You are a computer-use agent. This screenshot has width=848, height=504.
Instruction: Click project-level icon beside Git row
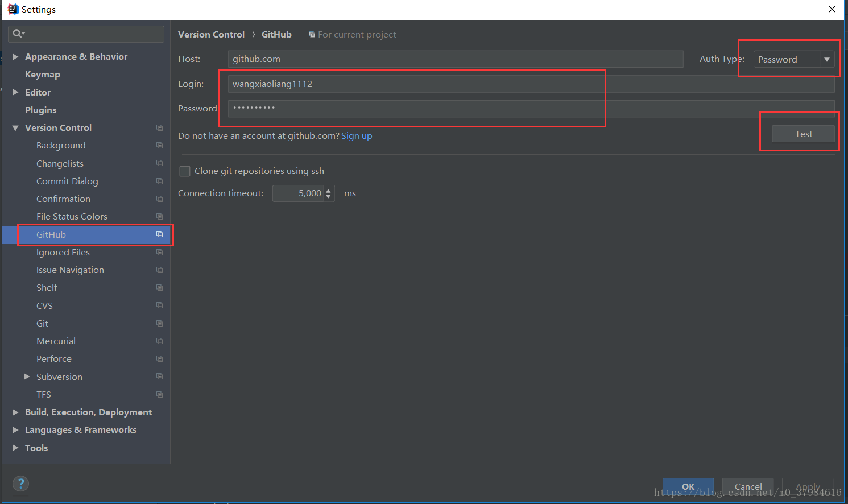159,324
